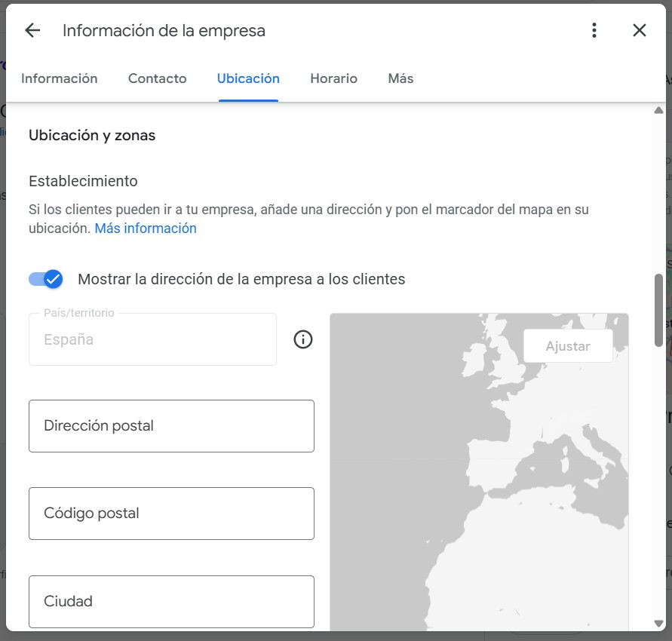This screenshot has height=641, width=672.
Task: Return to the Ubicación tab
Action: [x=248, y=78]
